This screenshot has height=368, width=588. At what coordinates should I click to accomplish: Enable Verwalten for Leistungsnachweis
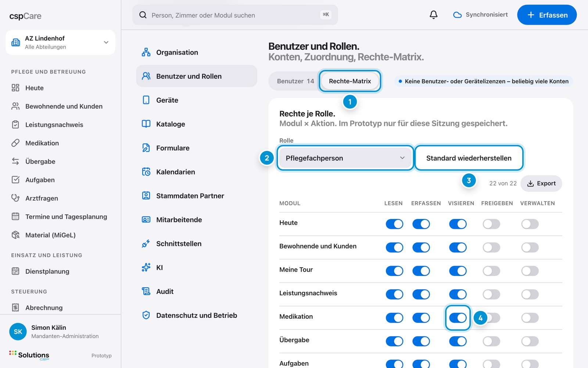point(530,294)
